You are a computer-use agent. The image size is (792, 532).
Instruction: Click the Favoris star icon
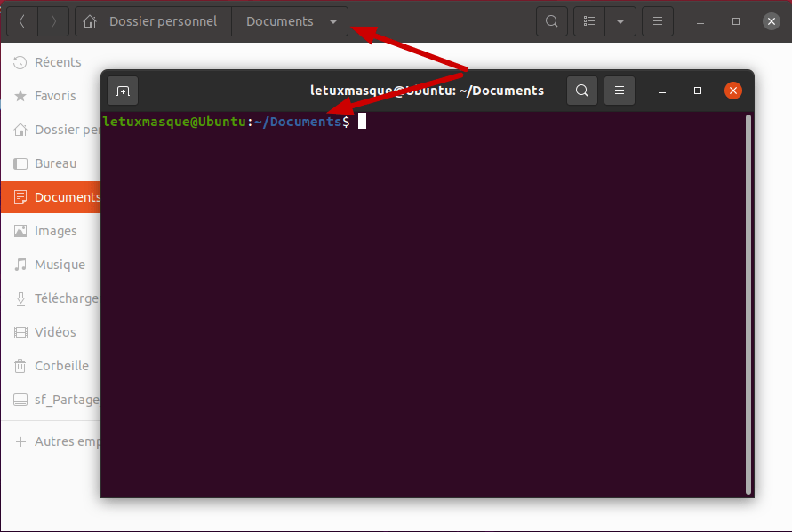(x=20, y=96)
